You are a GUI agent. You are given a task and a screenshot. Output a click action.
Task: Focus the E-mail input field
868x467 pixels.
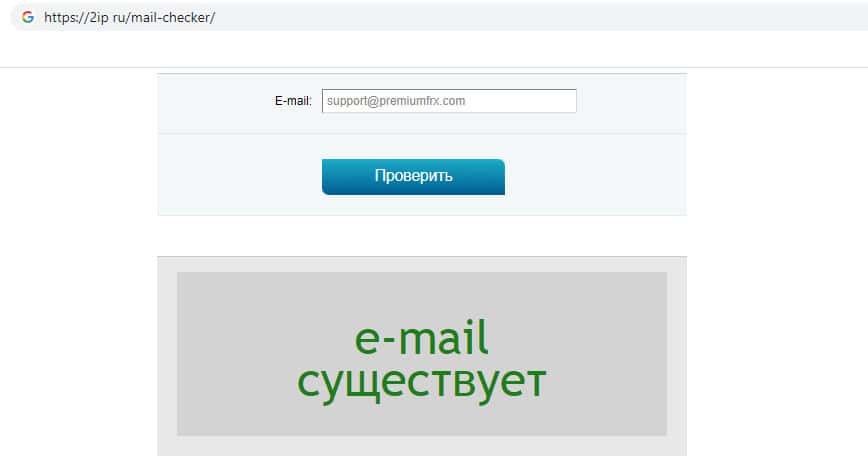(449, 101)
